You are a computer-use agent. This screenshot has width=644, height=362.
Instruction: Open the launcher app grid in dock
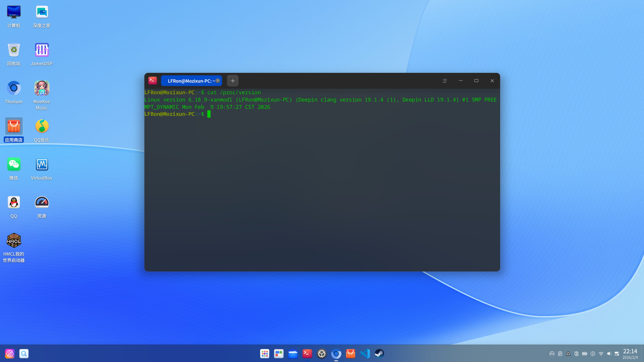point(264,353)
